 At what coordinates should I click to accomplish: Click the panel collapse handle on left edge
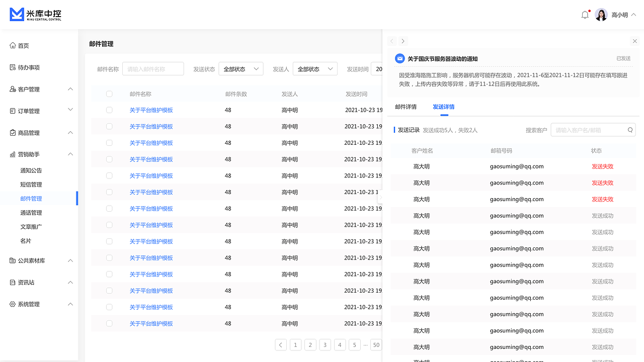[380, 199]
